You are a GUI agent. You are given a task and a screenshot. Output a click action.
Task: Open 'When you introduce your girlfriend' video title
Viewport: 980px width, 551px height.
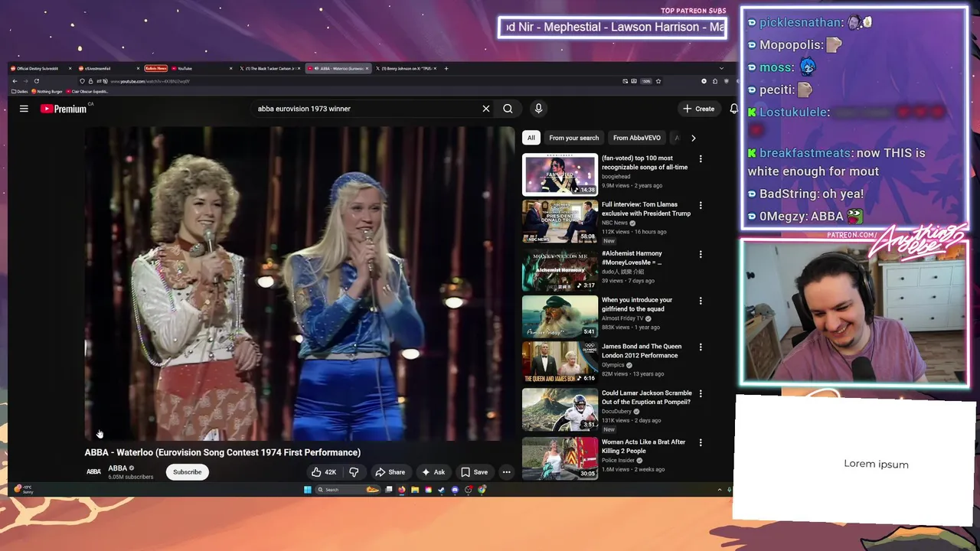click(637, 305)
